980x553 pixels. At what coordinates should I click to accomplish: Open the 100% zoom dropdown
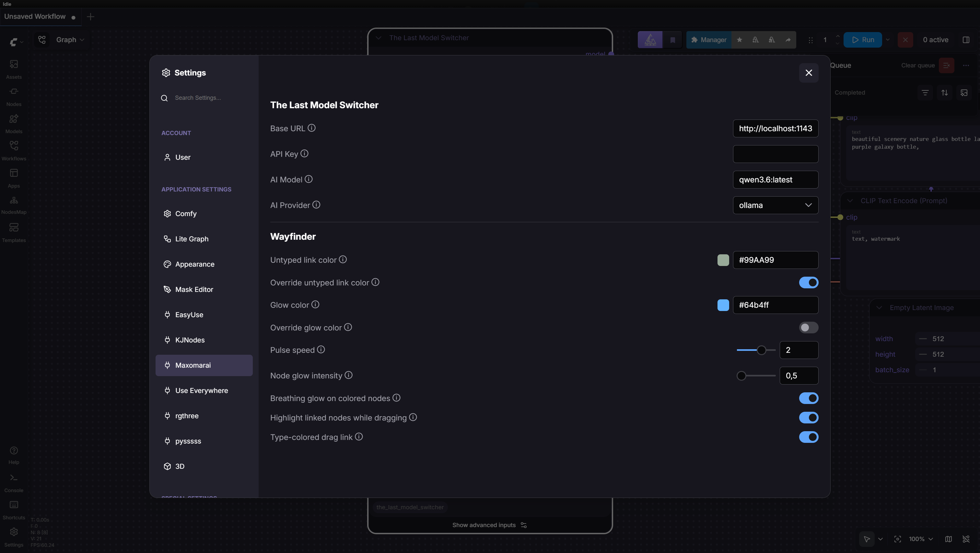921,539
